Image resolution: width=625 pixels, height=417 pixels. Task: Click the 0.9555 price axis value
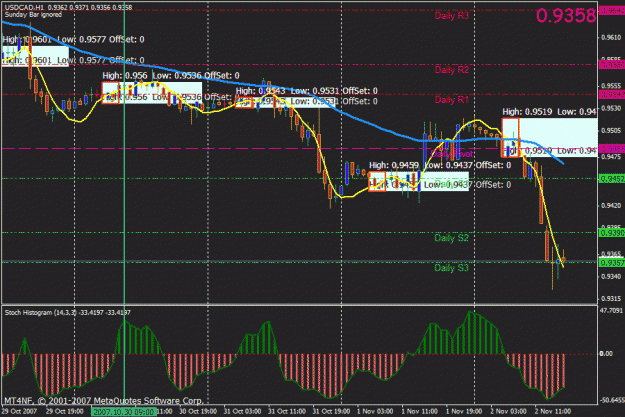point(611,86)
